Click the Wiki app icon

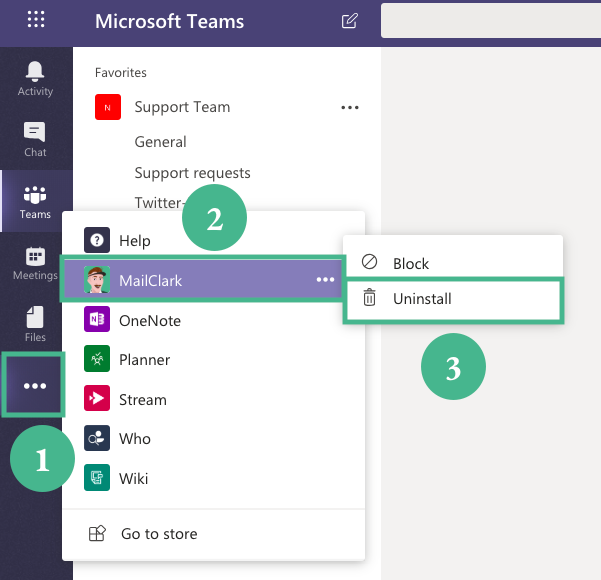point(97,477)
